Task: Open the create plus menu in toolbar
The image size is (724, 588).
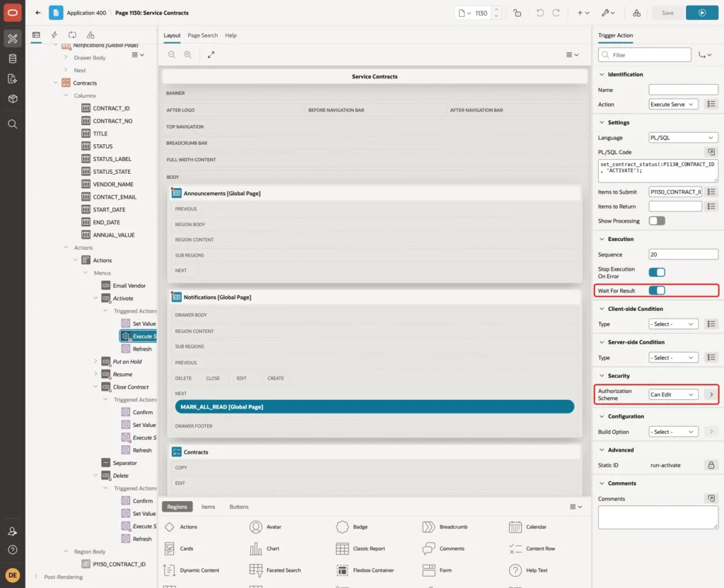Action: [x=583, y=13]
